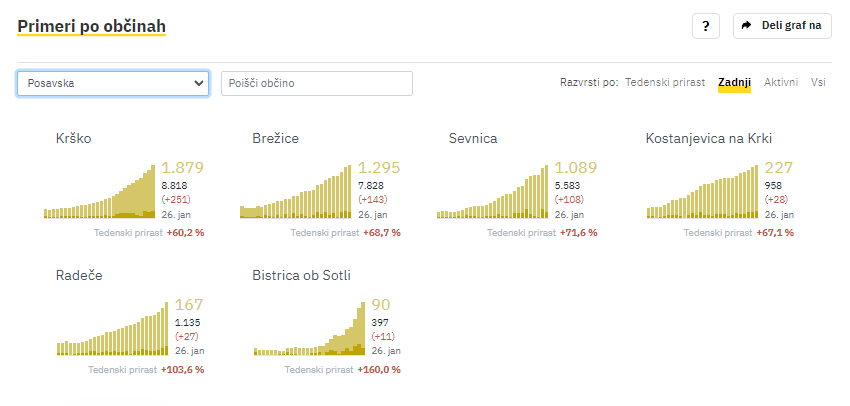The image size is (850, 406).
Task: Click the Primeri po občinah heading
Action: coord(91,26)
